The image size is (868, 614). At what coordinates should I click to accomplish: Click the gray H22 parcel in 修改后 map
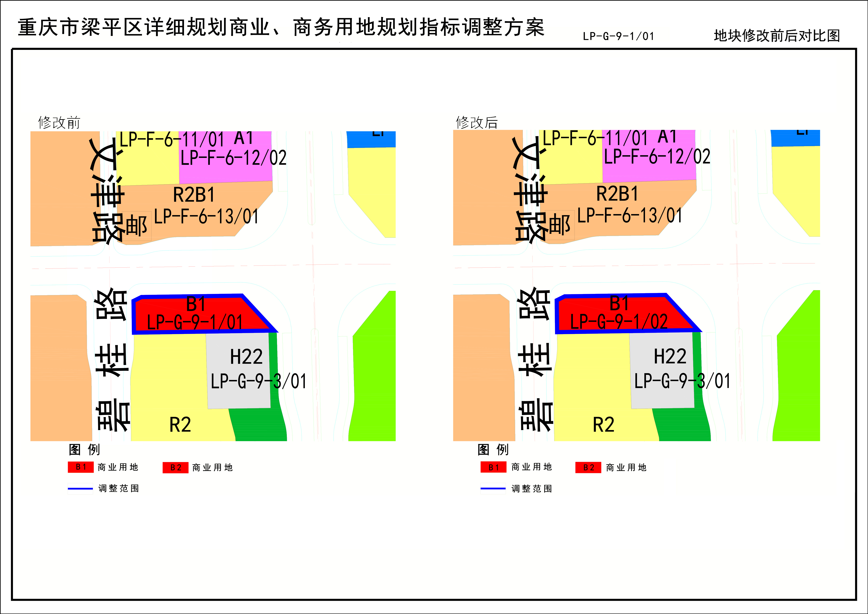pyautogui.click(x=662, y=371)
